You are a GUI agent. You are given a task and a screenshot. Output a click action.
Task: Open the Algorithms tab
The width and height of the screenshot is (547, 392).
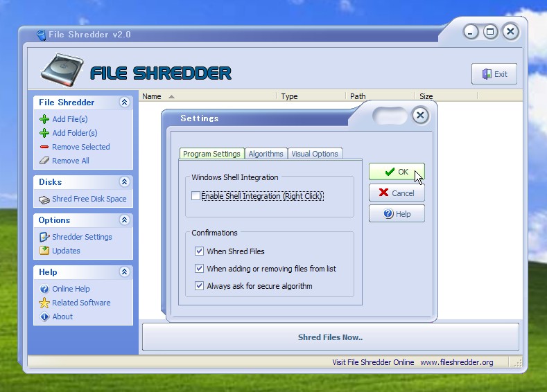click(266, 154)
